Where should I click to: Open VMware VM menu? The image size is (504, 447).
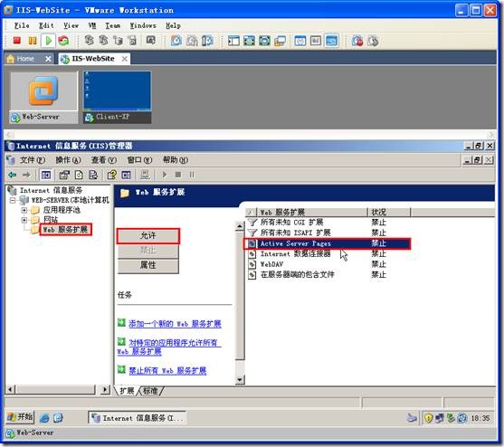pos(92,25)
